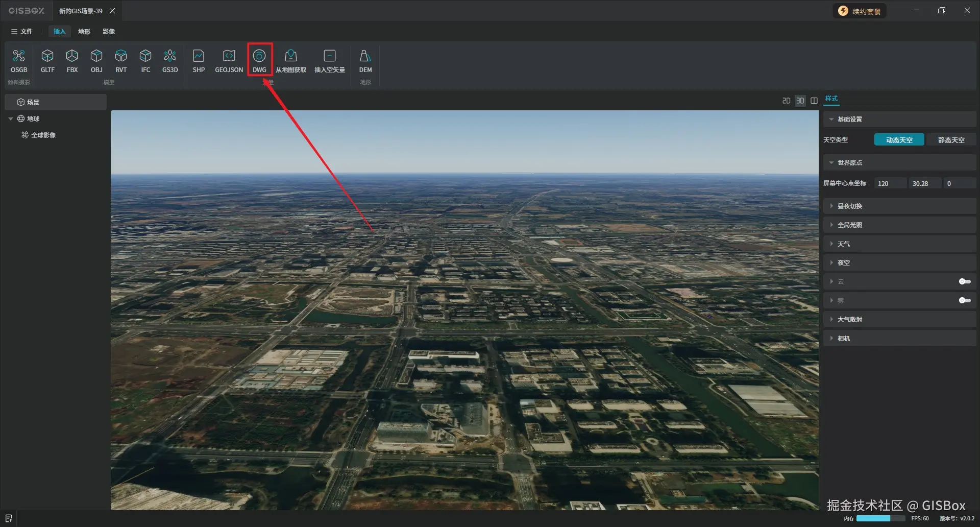Open the 样式 panel tab

click(831, 99)
